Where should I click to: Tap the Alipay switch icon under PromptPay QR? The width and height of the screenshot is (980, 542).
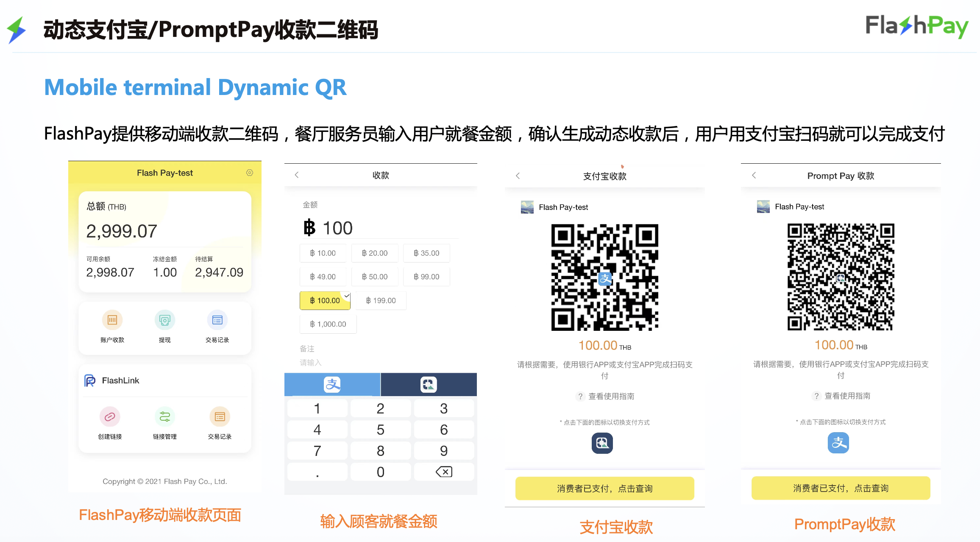click(x=838, y=443)
